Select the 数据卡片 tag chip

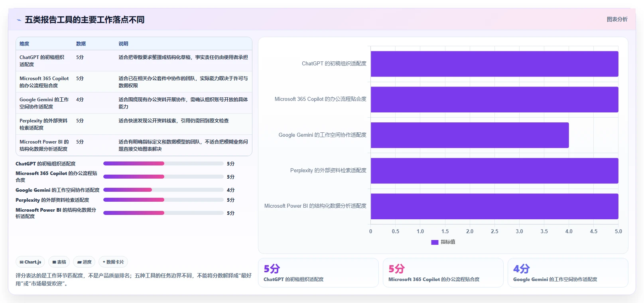tap(113, 262)
